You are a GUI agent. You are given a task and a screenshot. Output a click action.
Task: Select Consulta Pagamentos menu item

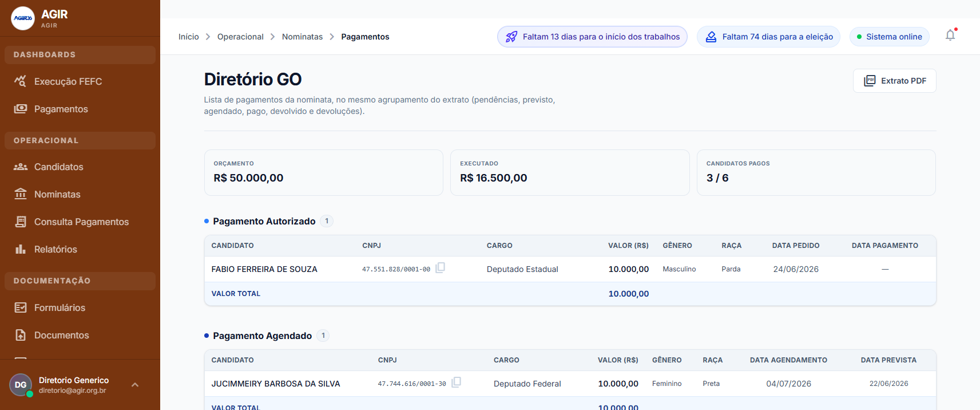click(x=80, y=222)
